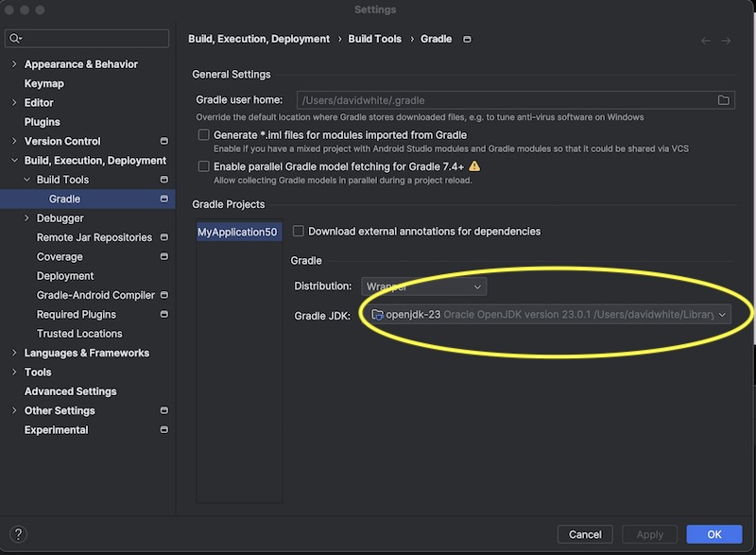This screenshot has width=756, height=555.
Task: Open the Gradle-Android Compiler settings page
Action: click(x=95, y=295)
